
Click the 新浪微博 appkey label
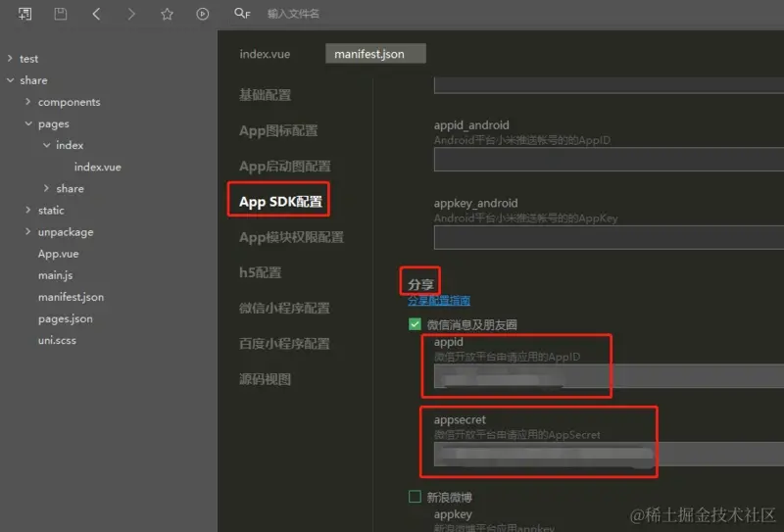click(x=453, y=514)
